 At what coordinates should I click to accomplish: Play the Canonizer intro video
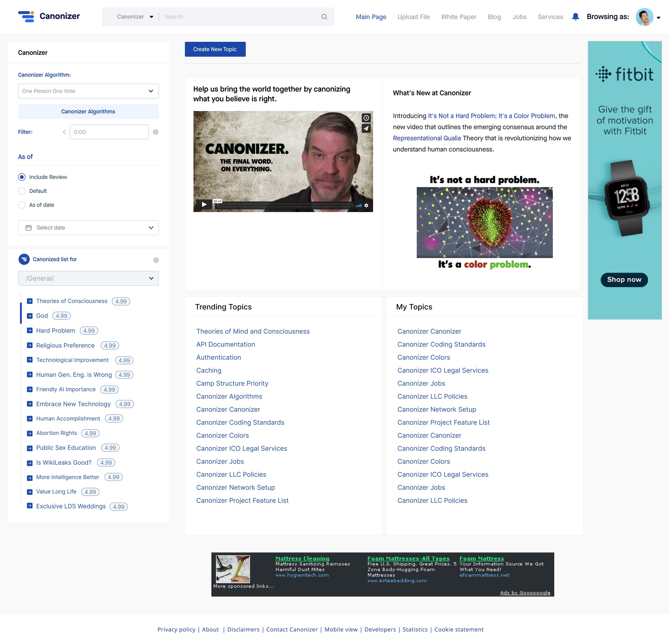[x=204, y=205]
